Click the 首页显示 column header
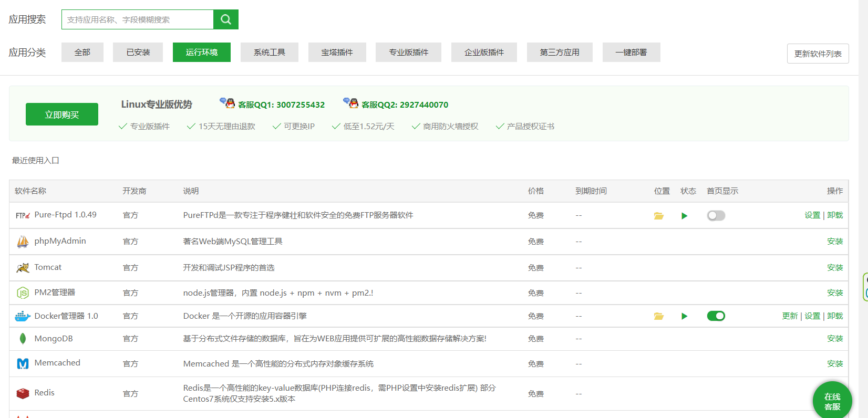The height and width of the screenshot is (418, 868). click(x=722, y=191)
